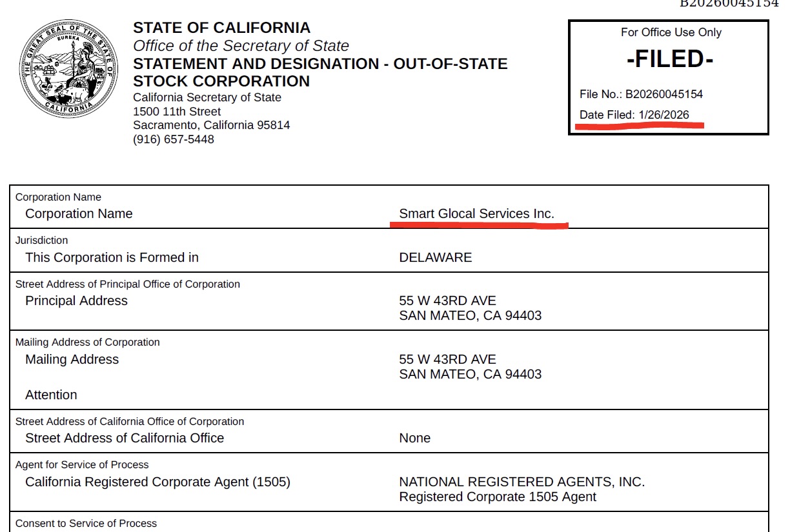
Task: Click the DELAWARE jurisdiction value
Action: tap(436, 257)
